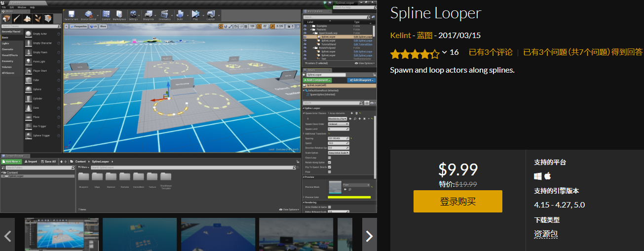
Task: Toggle the Flip To Speed Direction checkbox
Action: pos(329,167)
